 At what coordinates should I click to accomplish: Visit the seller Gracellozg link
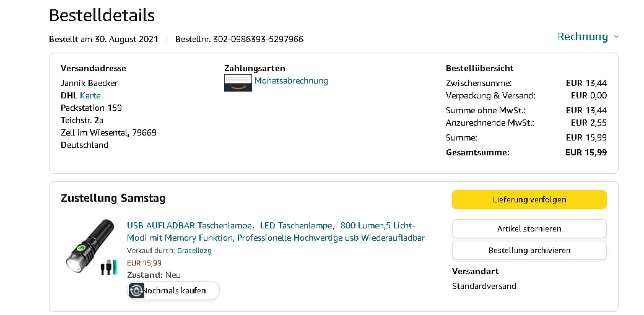(x=194, y=251)
